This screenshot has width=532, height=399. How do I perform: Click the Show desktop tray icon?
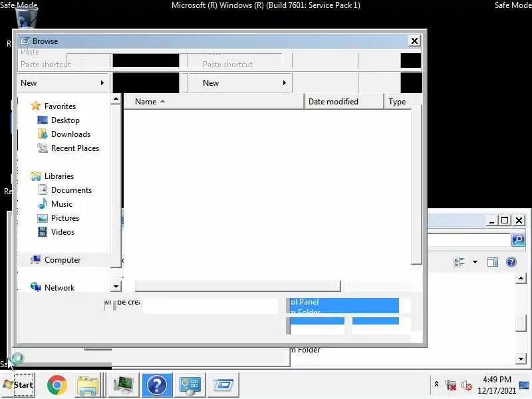tap(524, 385)
